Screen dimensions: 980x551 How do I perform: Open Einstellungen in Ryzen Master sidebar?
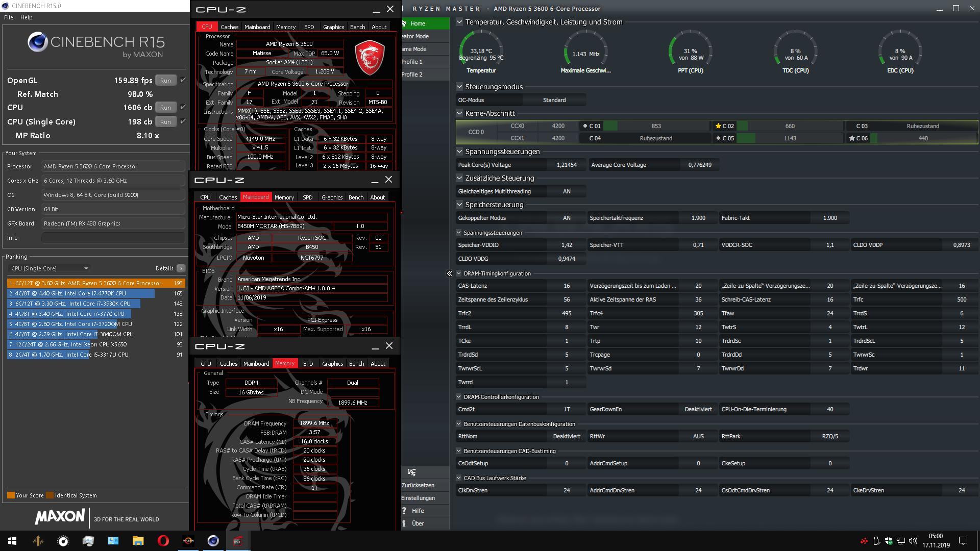[425, 498]
